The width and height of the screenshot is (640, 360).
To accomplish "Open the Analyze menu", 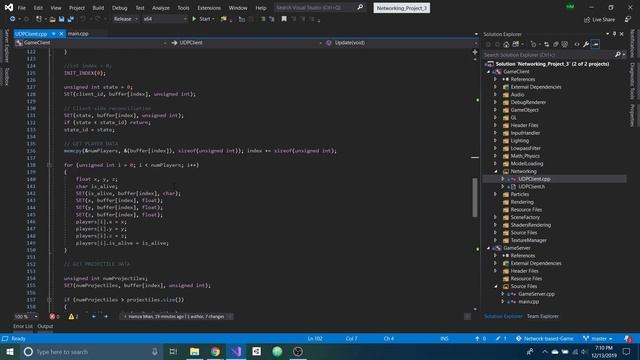I will [x=161, y=8].
